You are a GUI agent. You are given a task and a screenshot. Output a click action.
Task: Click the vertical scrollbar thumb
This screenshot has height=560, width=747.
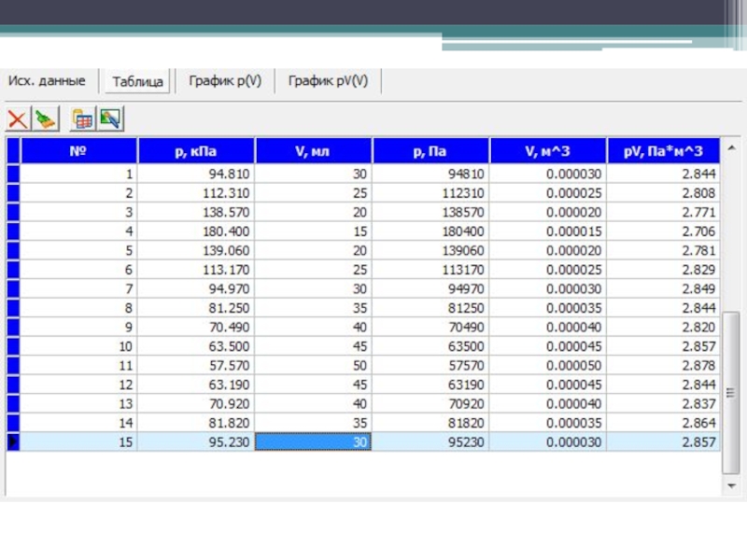coord(732,392)
